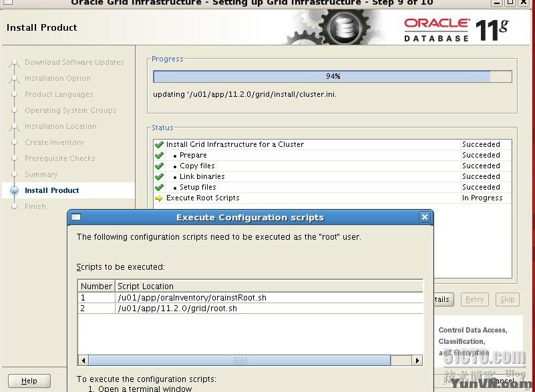
Task: Select the Create Inventory step
Action: coord(54,142)
